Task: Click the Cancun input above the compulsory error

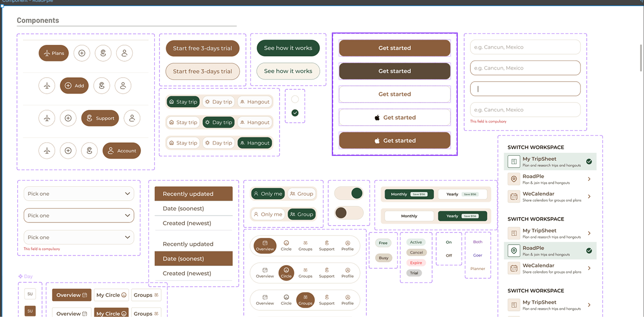Action: click(x=525, y=110)
